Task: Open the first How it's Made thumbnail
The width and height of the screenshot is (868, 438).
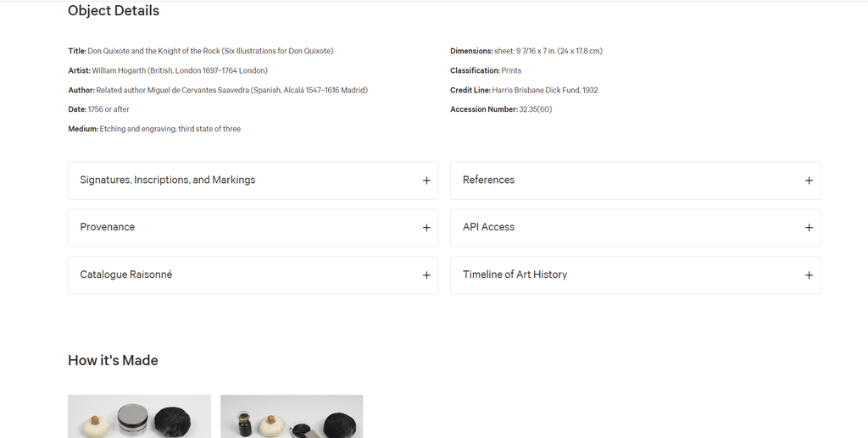Action: [140, 417]
